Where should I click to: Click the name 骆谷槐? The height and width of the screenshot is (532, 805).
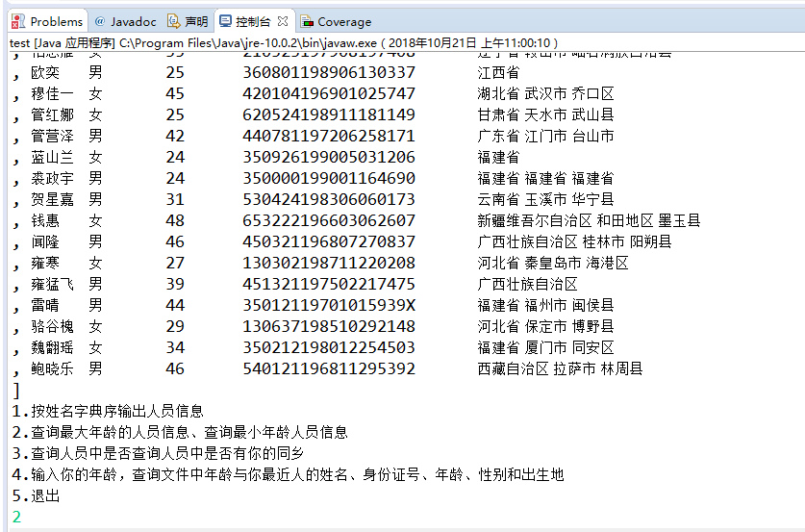52,326
